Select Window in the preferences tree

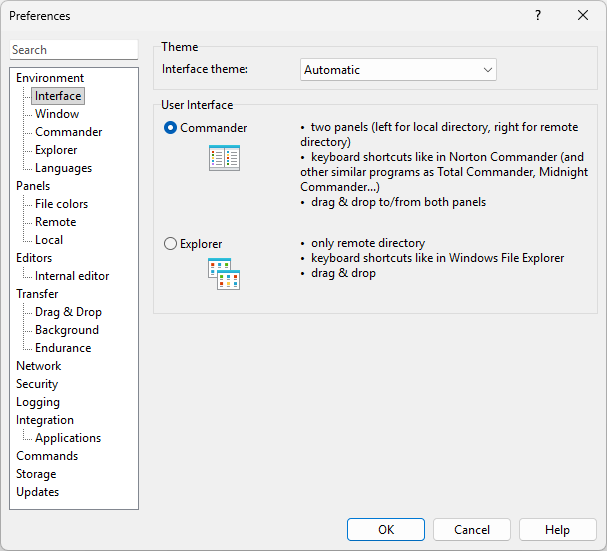[57, 114]
